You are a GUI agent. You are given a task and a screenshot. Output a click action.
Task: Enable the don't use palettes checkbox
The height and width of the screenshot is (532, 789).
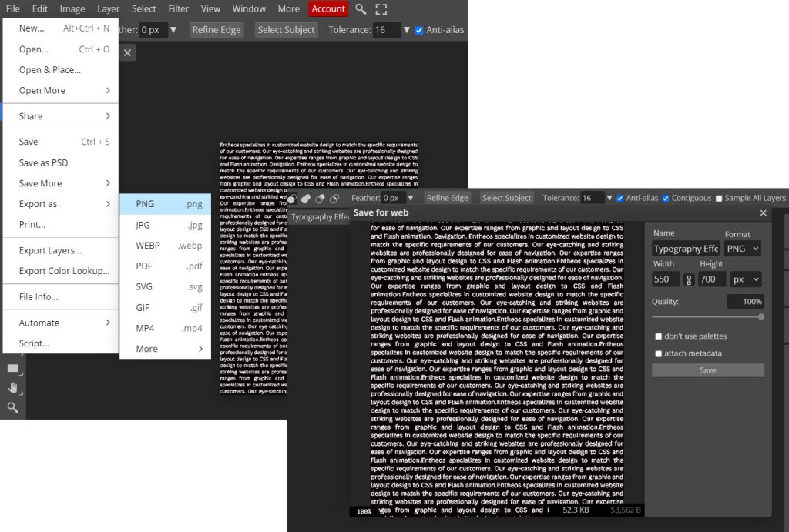pyautogui.click(x=658, y=336)
